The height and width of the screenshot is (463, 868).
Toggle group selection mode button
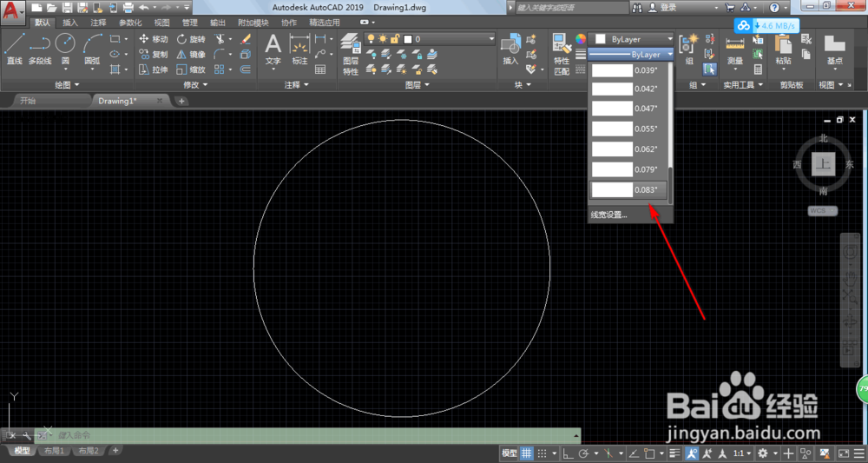coord(709,69)
